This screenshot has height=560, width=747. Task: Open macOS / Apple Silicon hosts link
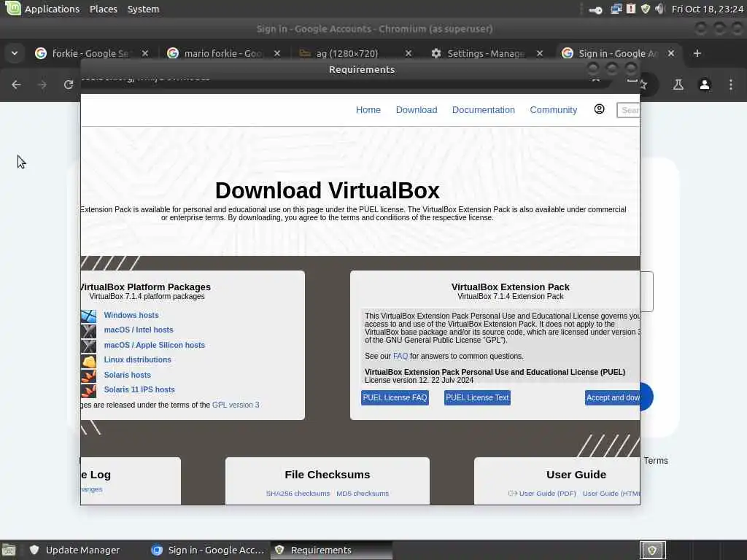pyautogui.click(x=155, y=345)
